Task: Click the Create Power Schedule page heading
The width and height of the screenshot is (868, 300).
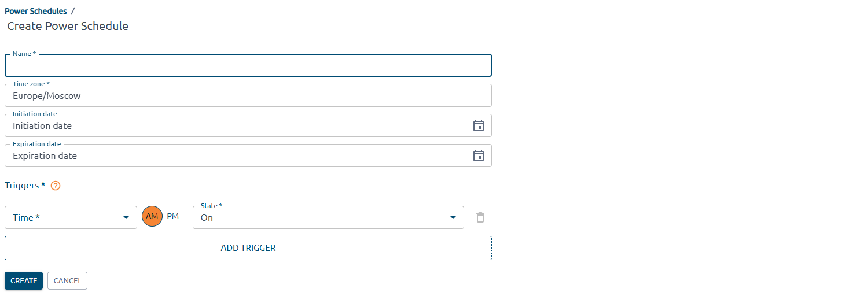Action: (68, 26)
